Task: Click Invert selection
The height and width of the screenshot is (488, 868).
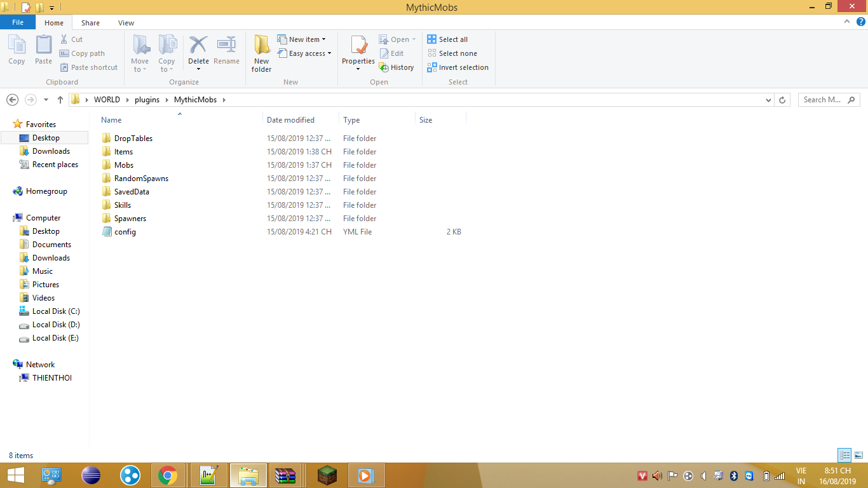Action: point(458,67)
